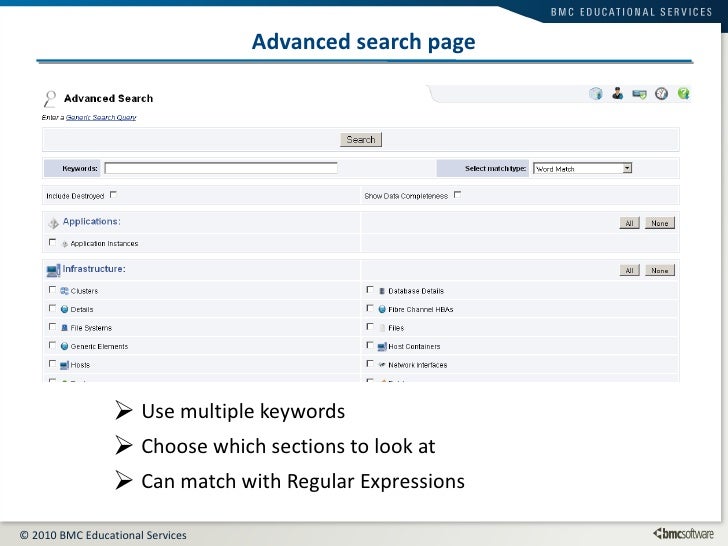Click the Details globe icon
The width and height of the screenshot is (728, 546).
coord(65,310)
